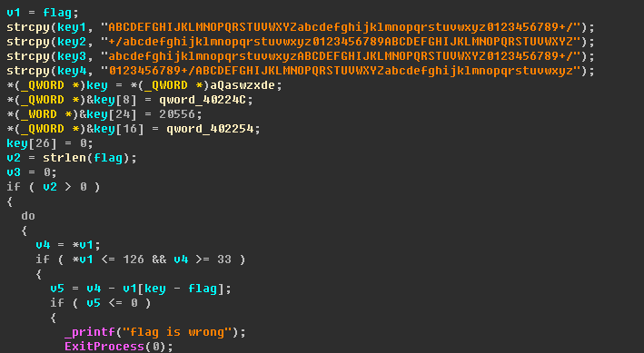Image resolution: width=644 pixels, height=353 pixels.
Task: Click key[16] index expression
Action: 119,129
